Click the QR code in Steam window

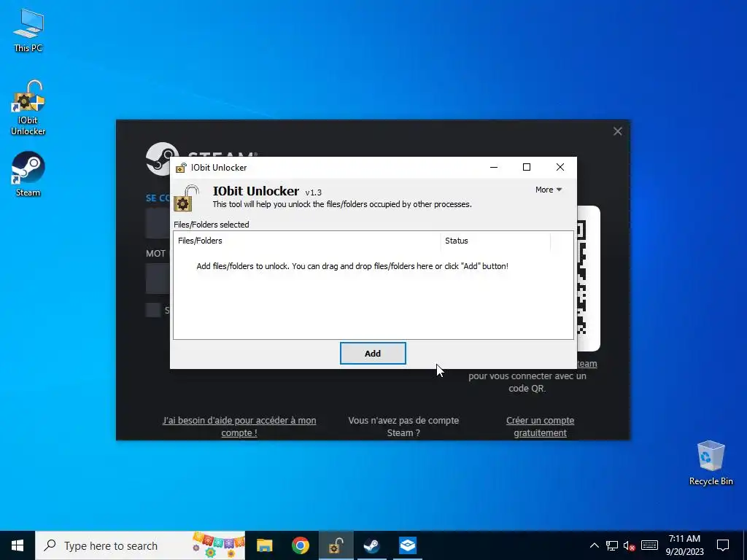coord(587,278)
